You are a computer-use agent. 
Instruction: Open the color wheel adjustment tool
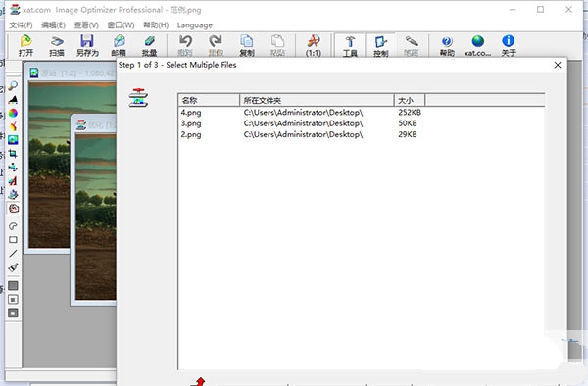(13, 113)
